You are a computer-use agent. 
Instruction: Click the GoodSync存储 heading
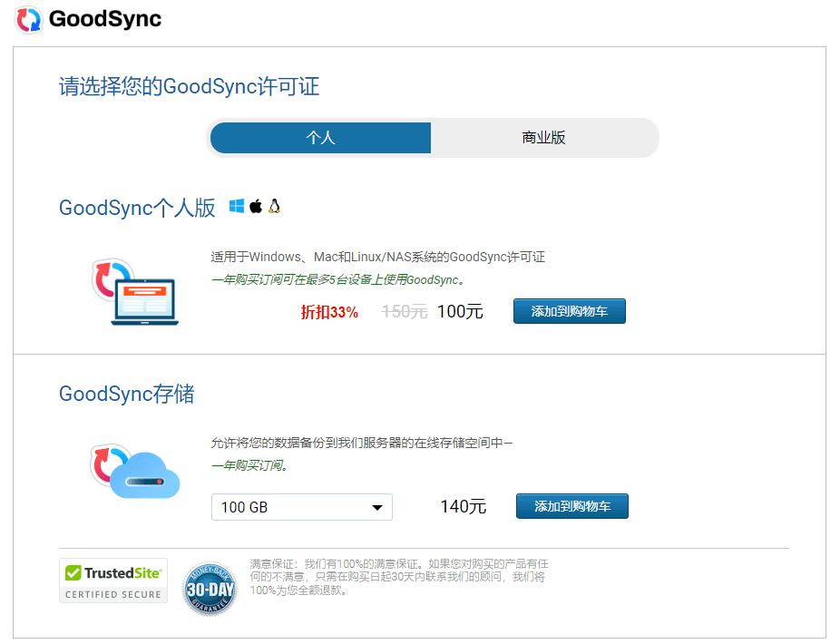(x=126, y=394)
